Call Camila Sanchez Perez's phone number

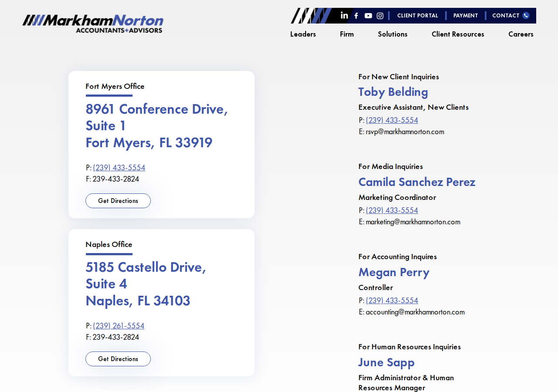(x=392, y=210)
